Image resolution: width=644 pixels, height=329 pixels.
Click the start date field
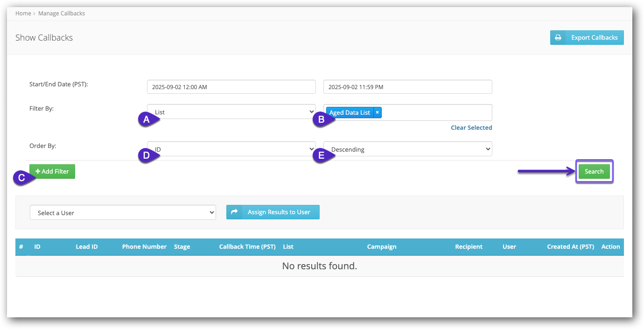[x=231, y=87]
